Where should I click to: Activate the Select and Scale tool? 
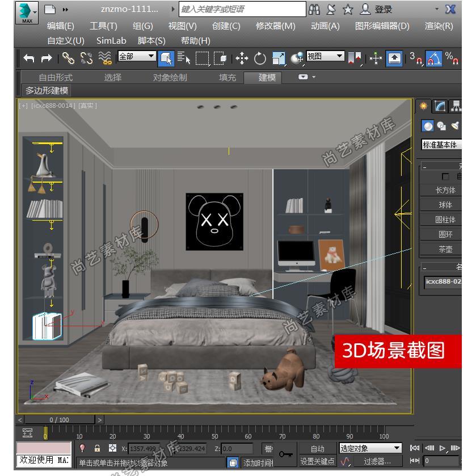coord(279,58)
